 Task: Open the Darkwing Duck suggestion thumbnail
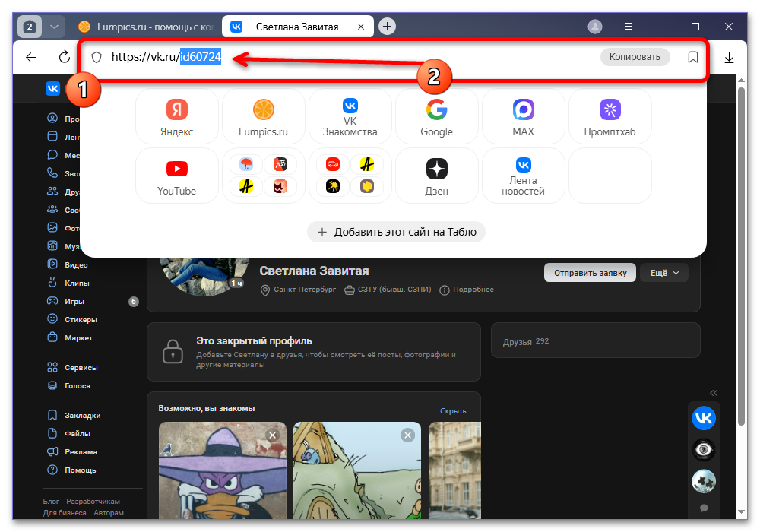pyautogui.click(x=223, y=470)
